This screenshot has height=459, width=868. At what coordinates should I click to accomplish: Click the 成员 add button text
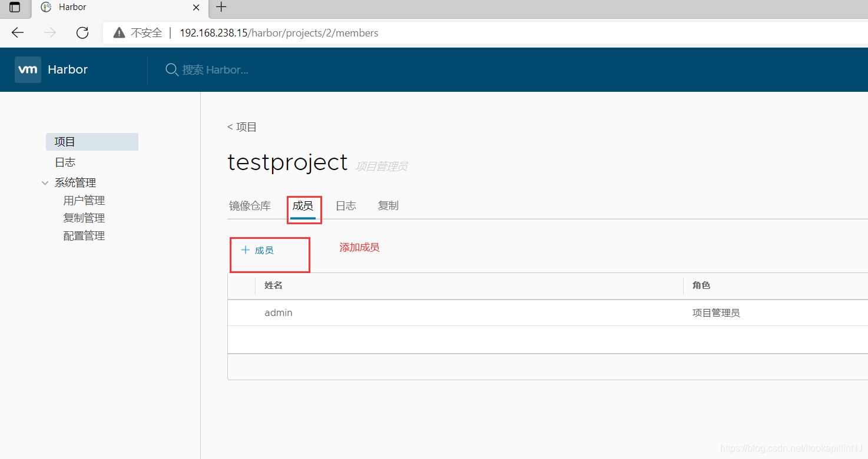[x=264, y=251]
